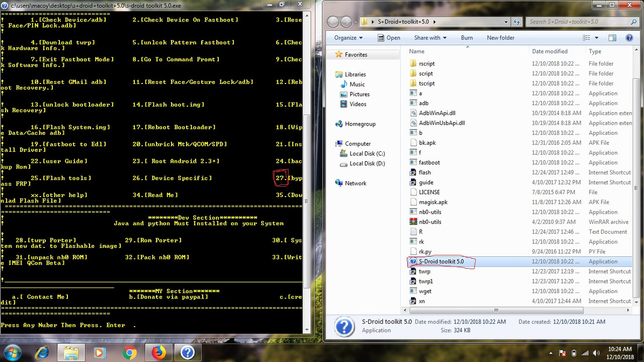The image size is (644, 362).
Task: Select the fastboot application icon
Action: (x=413, y=162)
